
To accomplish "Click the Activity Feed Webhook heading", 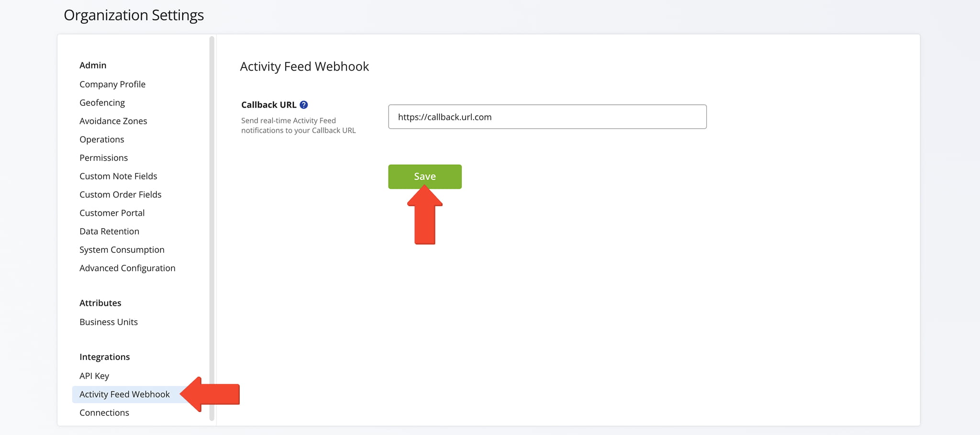I will pyautogui.click(x=304, y=67).
